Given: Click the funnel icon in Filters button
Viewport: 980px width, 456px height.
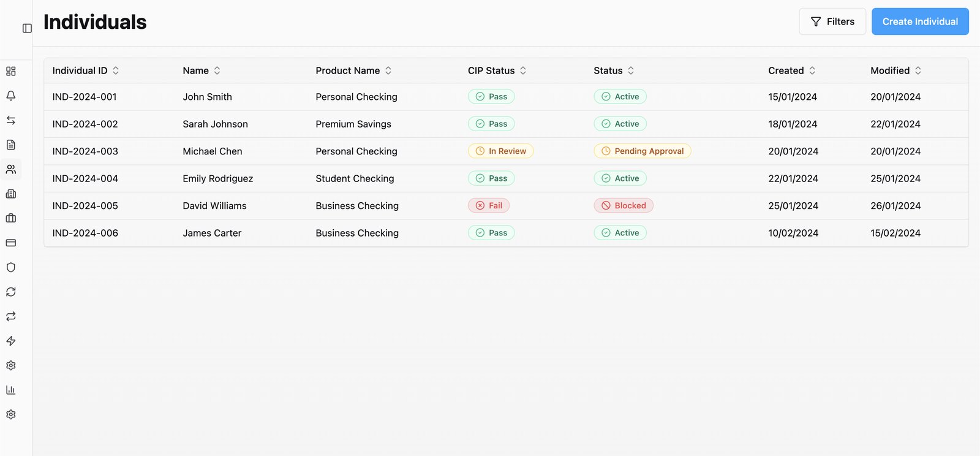Looking at the screenshot, I should click(816, 21).
